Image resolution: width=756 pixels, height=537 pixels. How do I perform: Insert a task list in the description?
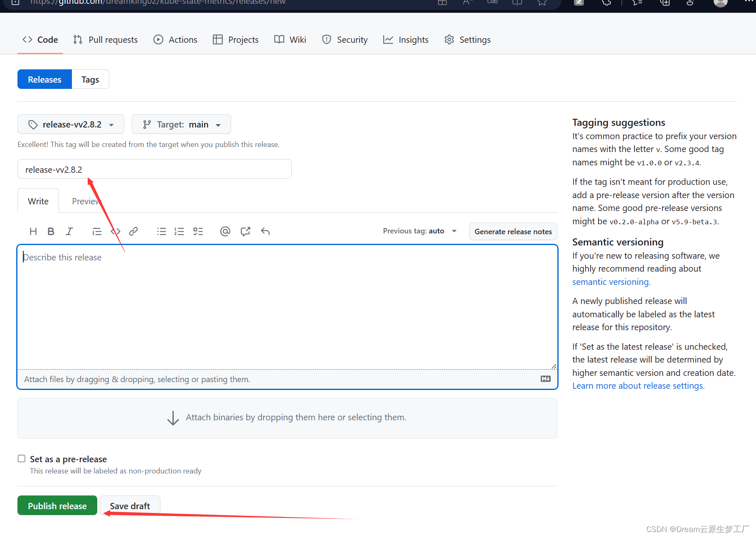[x=198, y=231]
